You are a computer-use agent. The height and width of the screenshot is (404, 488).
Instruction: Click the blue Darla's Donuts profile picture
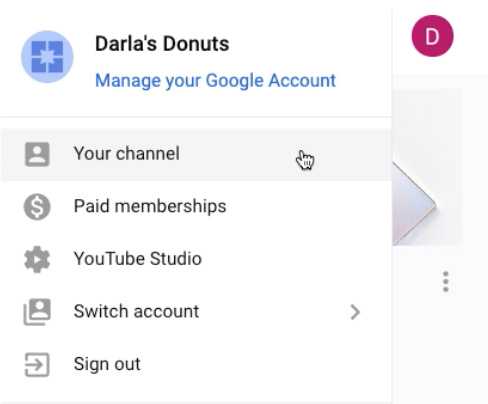pyautogui.click(x=47, y=57)
